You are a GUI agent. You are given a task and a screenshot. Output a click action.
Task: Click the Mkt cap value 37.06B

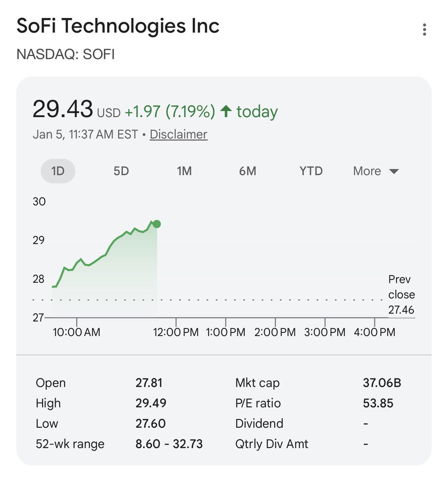point(382,383)
